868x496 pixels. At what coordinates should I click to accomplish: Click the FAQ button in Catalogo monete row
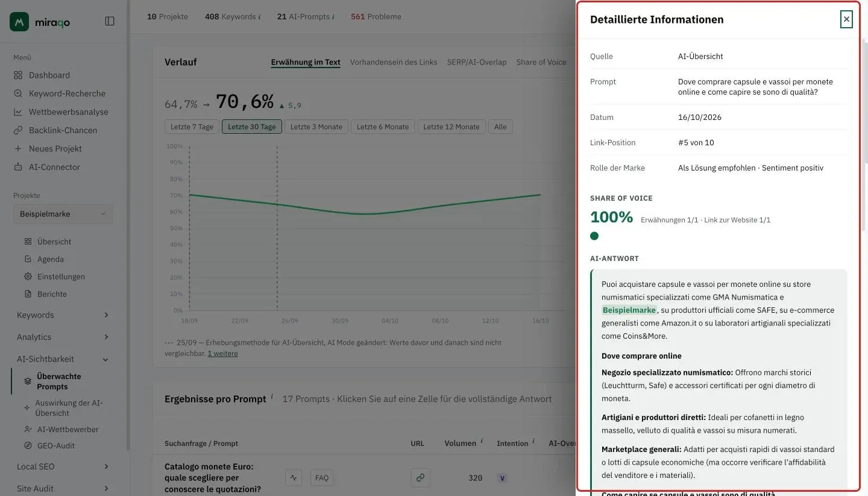coord(322,478)
